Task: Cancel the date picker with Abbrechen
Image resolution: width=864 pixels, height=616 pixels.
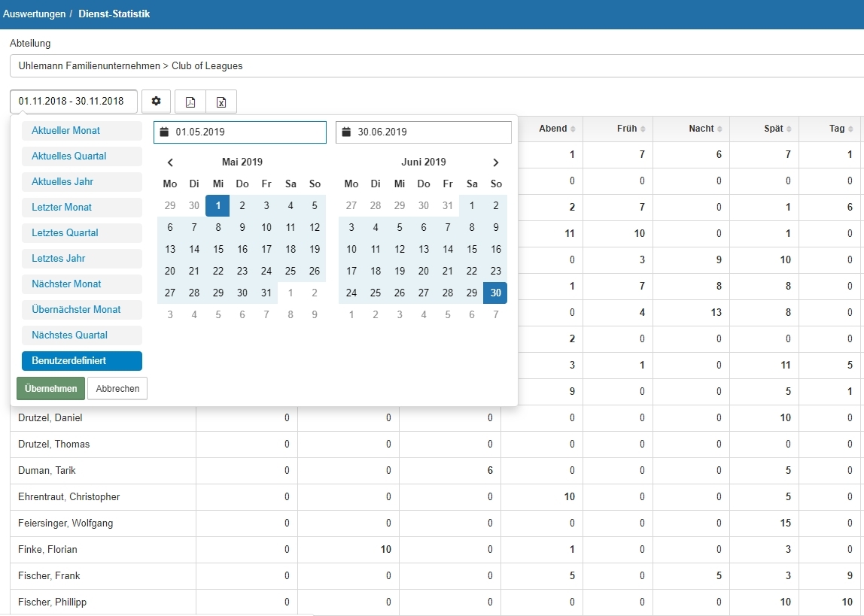Action: [x=117, y=389]
